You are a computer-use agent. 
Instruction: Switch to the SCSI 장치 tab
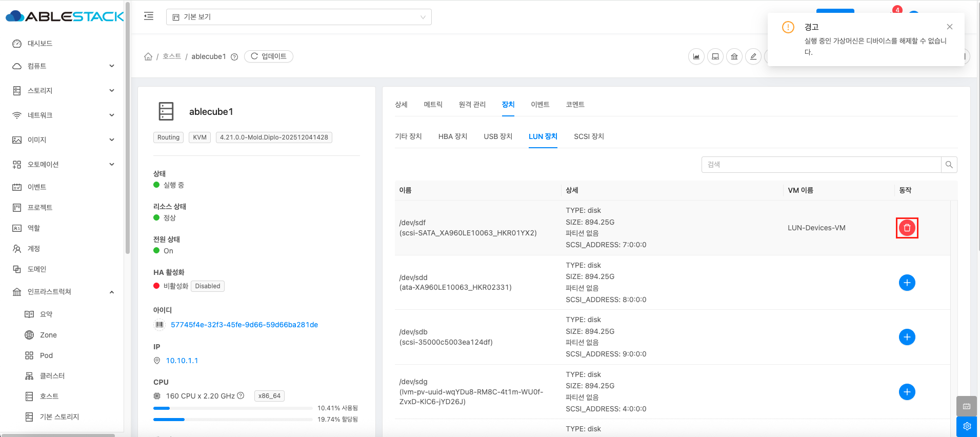(589, 136)
